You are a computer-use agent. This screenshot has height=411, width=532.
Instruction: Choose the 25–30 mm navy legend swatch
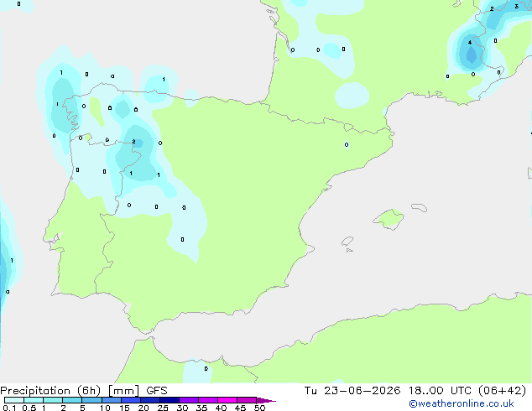170,400
